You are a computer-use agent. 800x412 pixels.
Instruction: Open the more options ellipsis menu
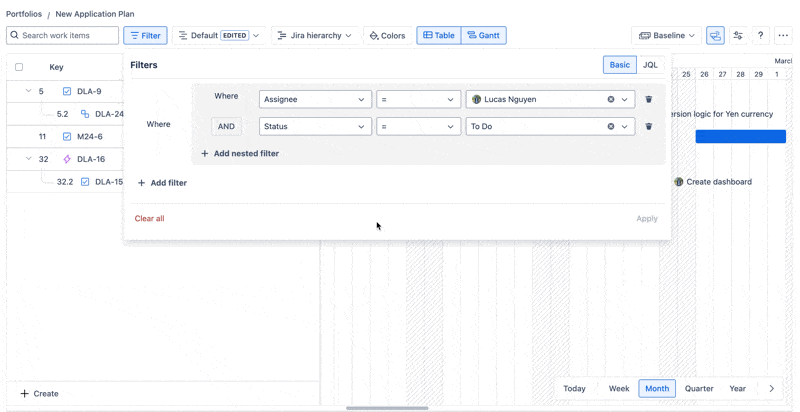783,36
